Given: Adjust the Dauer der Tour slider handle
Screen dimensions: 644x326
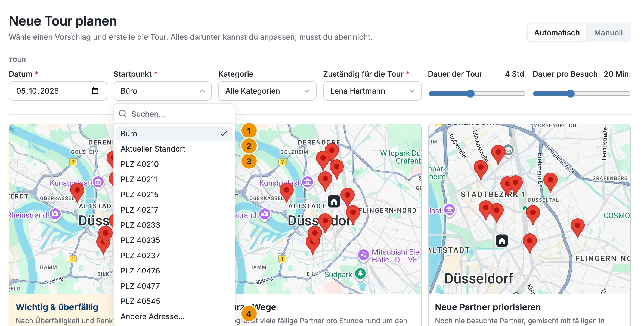Looking at the screenshot, I should (x=470, y=94).
